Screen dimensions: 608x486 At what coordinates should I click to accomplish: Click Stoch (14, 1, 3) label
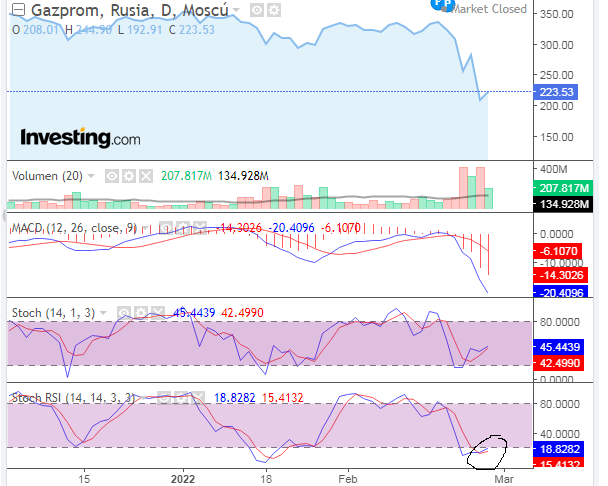coord(53,313)
